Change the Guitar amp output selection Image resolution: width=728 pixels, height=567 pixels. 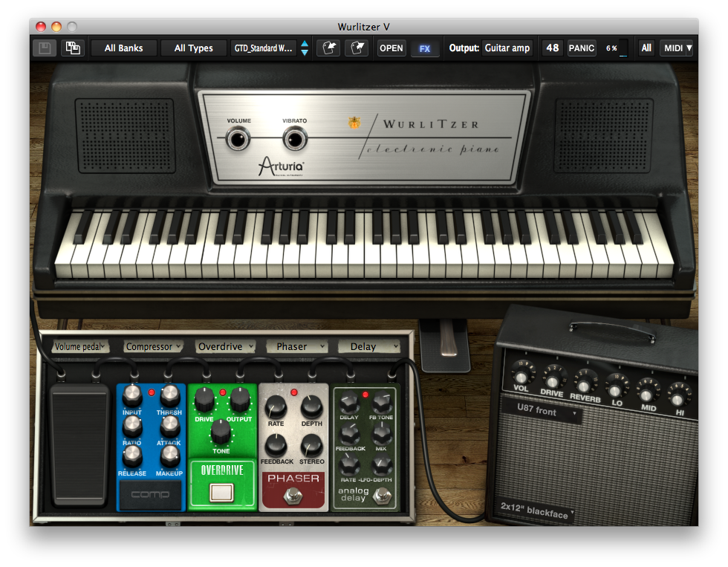coord(507,48)
